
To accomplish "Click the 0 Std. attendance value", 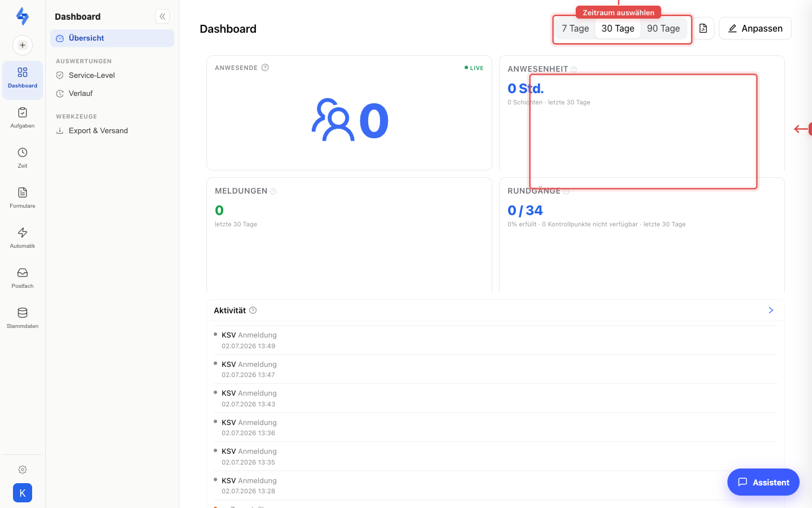I will coord(526,89).
